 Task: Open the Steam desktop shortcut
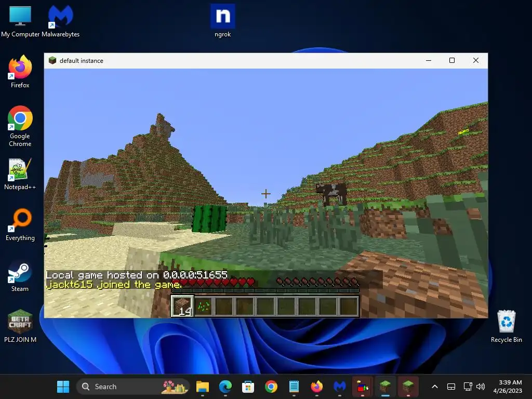tap(20, 276)
